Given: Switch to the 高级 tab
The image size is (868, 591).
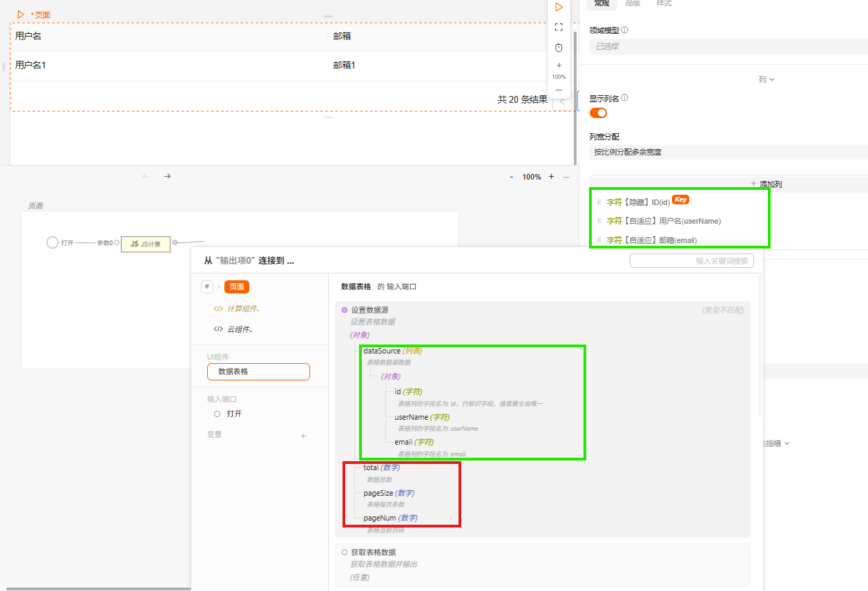Looking at the screenshot, I should click(x=633, y=3).
